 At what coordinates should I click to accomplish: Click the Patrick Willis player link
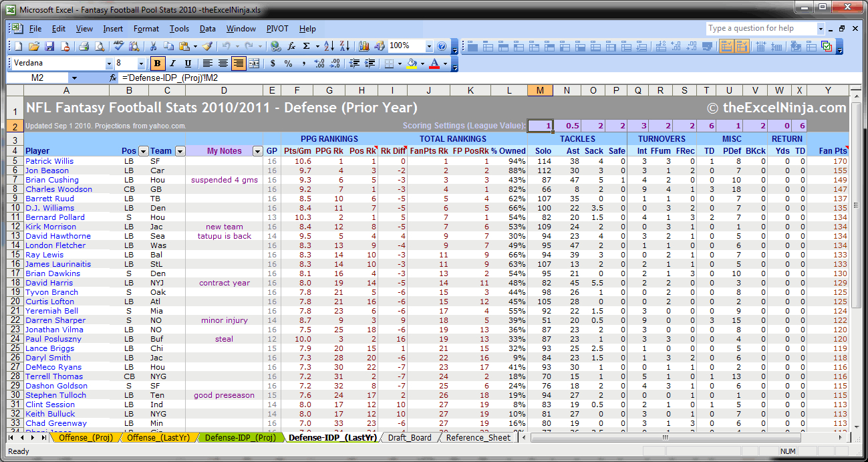tap(49, 161)
